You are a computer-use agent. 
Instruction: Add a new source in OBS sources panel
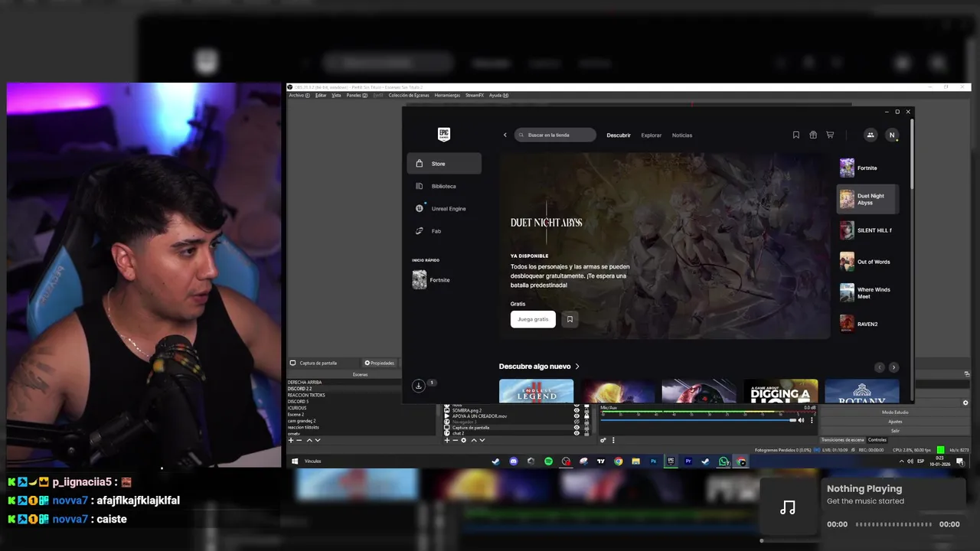[447, 440]
